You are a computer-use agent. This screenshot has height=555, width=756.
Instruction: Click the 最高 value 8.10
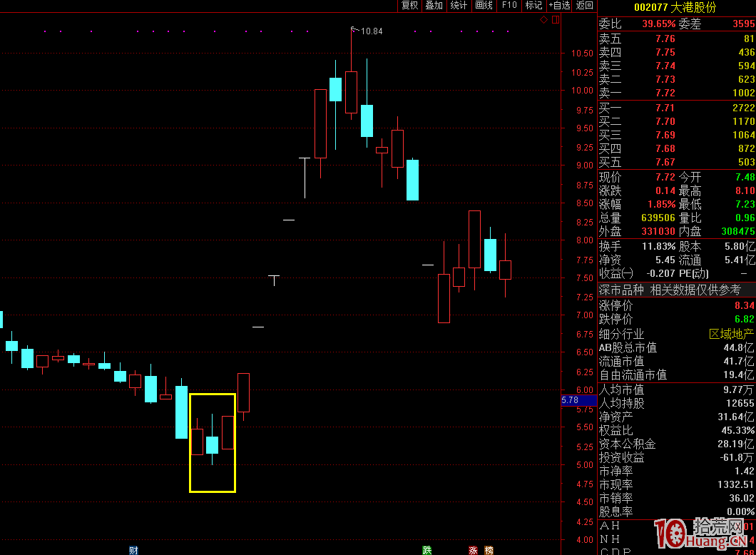[745, 190]
